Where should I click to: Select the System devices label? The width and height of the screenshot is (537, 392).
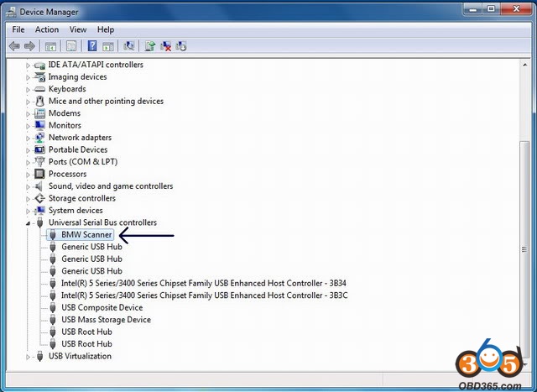[x=76, y=211]
